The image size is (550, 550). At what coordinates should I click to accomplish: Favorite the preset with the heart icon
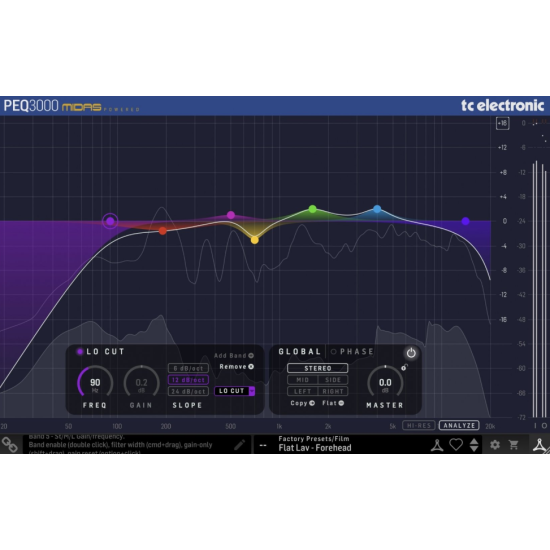[456, 444]
